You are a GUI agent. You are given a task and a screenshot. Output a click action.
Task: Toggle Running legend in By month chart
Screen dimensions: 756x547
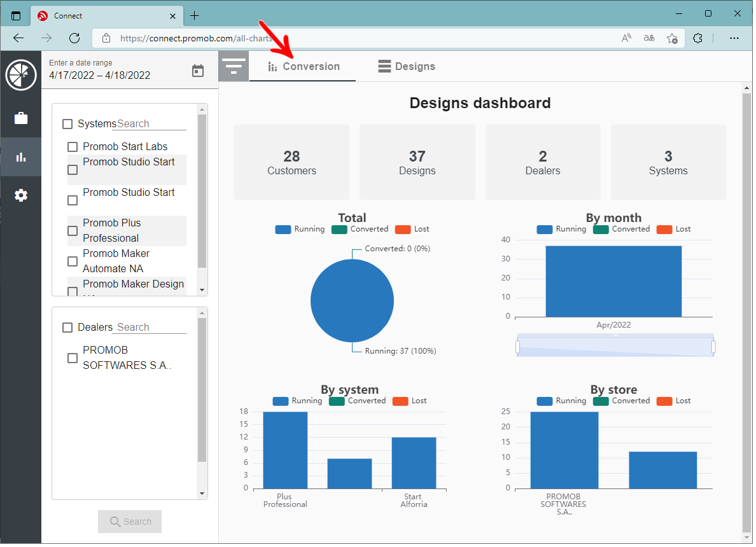tap(563, 230)
